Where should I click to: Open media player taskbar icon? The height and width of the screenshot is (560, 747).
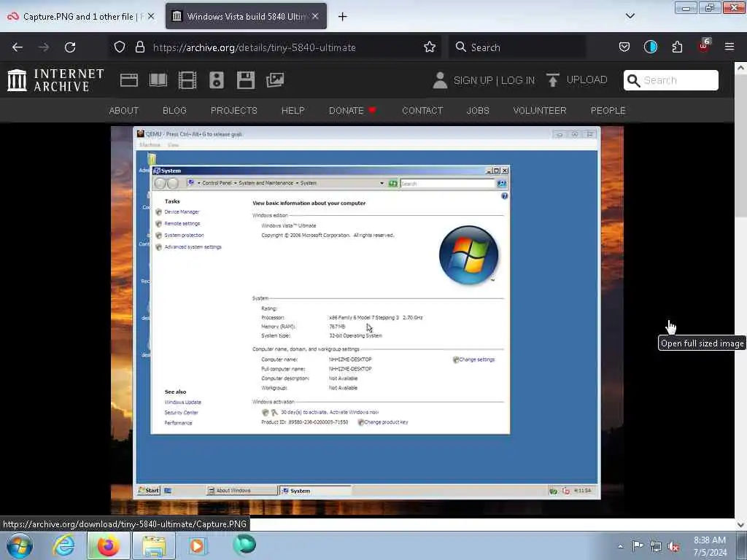pos(197,545)
